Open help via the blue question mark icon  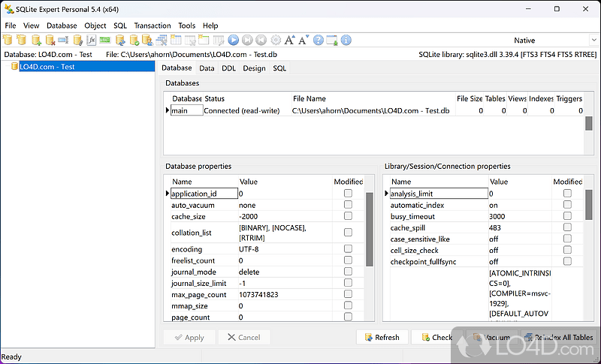318,40
